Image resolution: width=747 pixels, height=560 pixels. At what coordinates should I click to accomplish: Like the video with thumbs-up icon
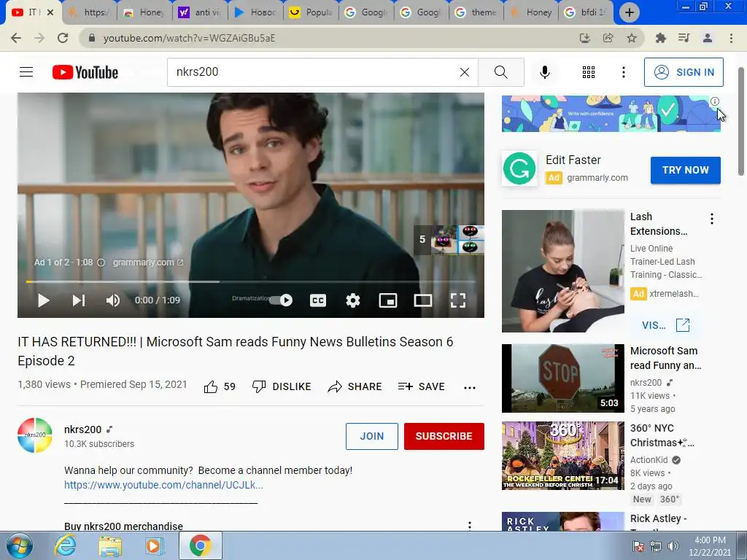click(x=211, y=386)
